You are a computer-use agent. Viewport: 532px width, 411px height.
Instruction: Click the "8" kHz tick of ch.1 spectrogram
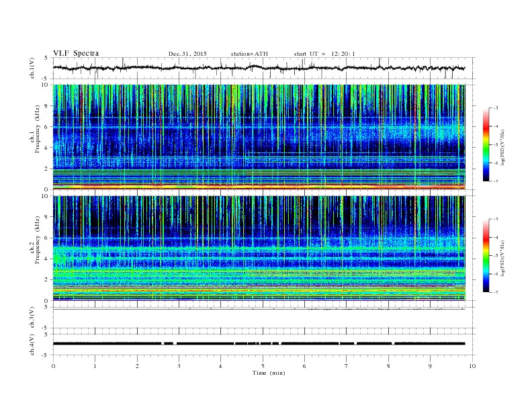[47, 106]
